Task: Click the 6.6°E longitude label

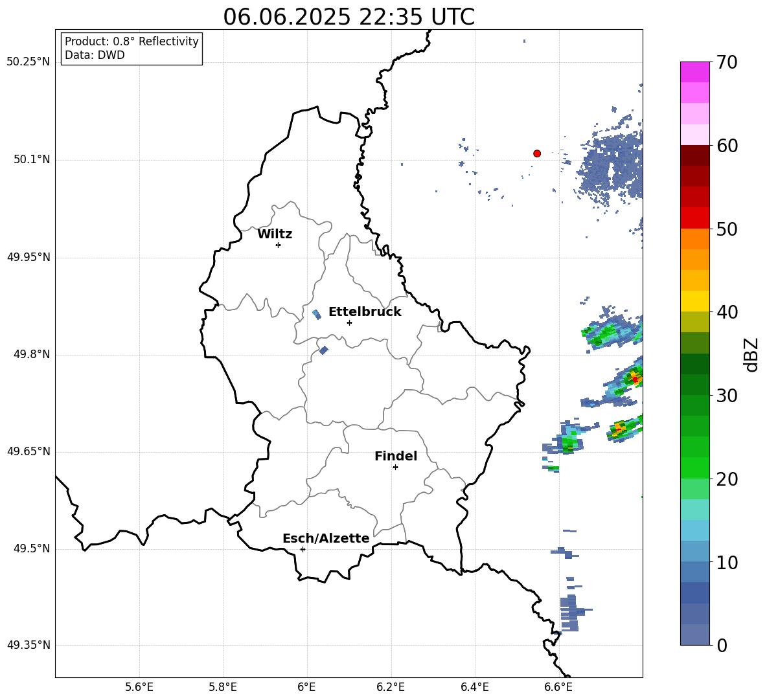Action: (x=558, y=687)
